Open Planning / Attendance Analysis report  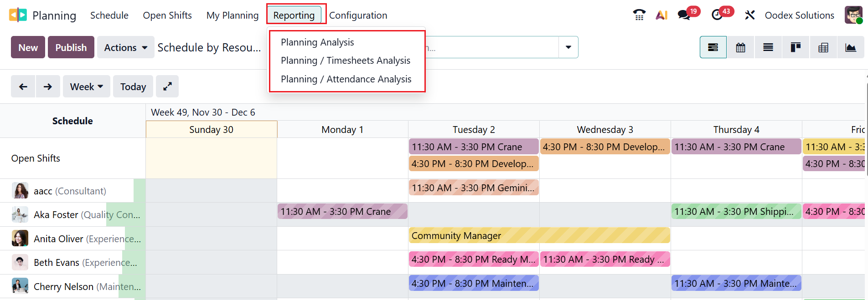(x=346, y=79)
